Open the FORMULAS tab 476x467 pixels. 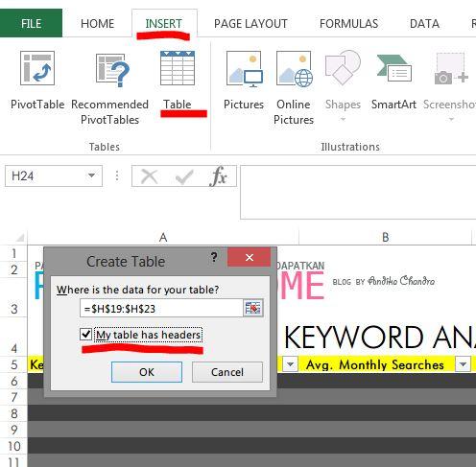(348, 24)
